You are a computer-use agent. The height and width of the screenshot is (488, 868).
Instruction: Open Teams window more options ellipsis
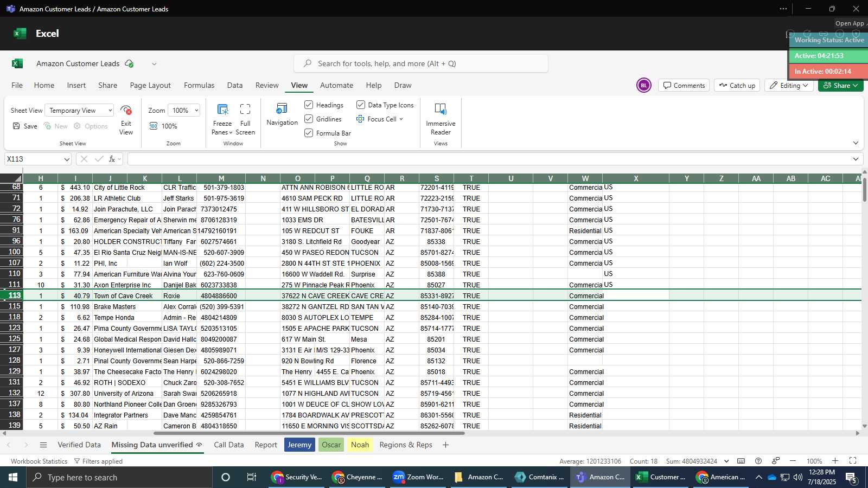tap(783, 9)
